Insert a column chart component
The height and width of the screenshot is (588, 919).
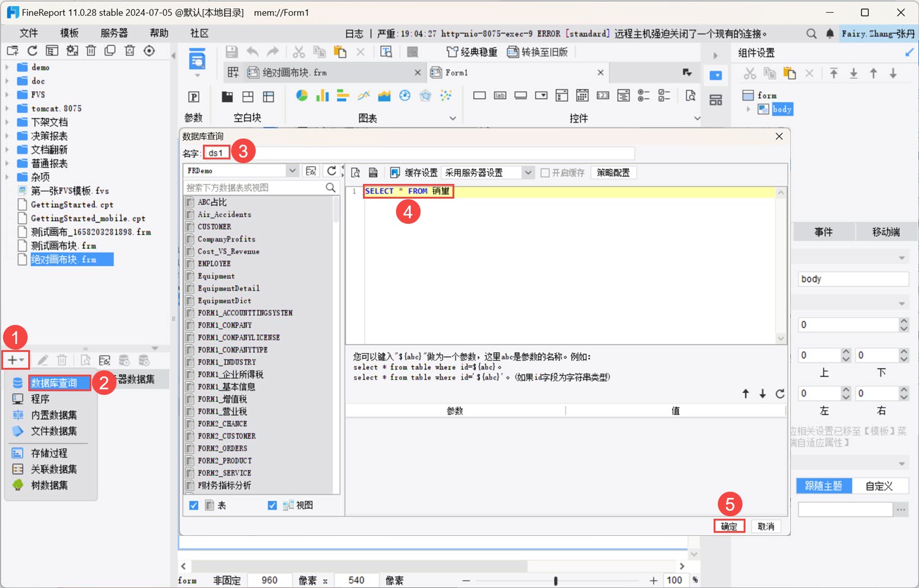322,95
